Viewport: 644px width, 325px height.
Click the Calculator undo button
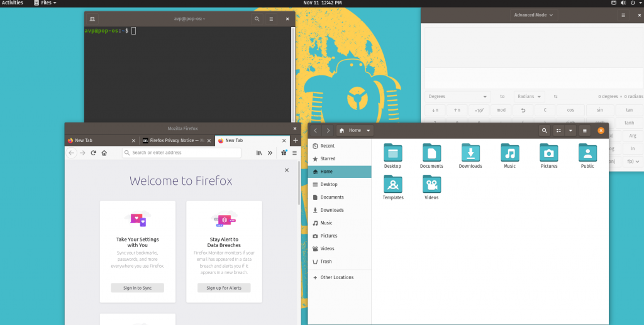523,110
